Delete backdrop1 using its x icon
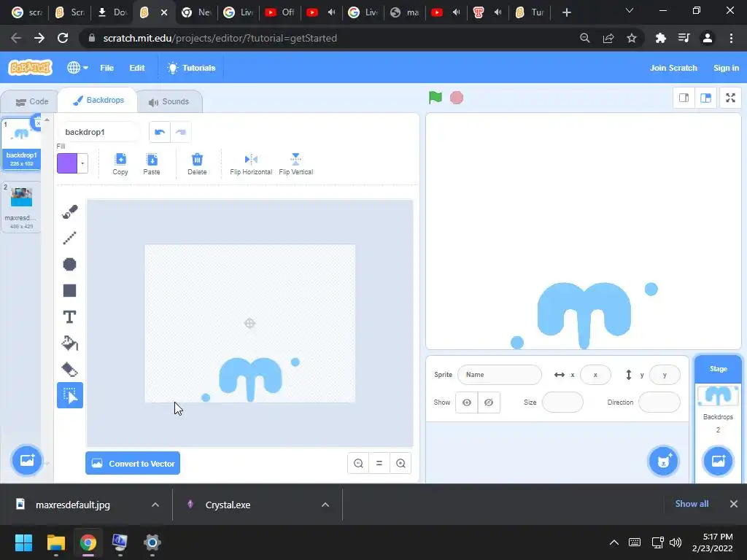Viewport: 747px width, 560px height. click(38, 123)
